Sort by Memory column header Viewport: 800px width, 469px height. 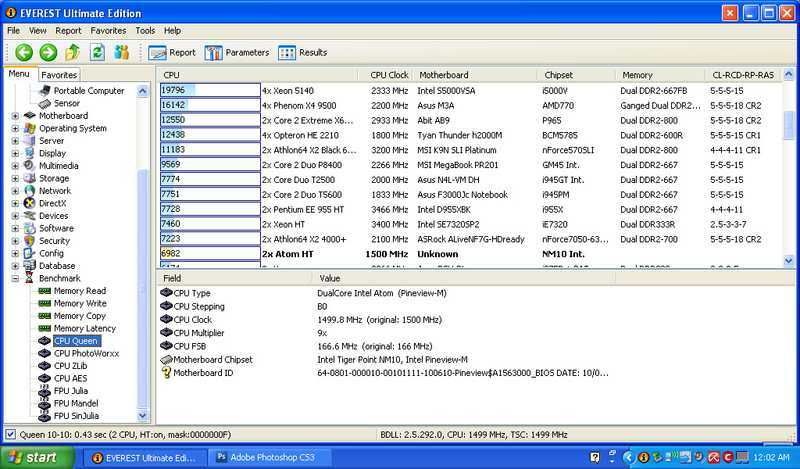point(660,75)
